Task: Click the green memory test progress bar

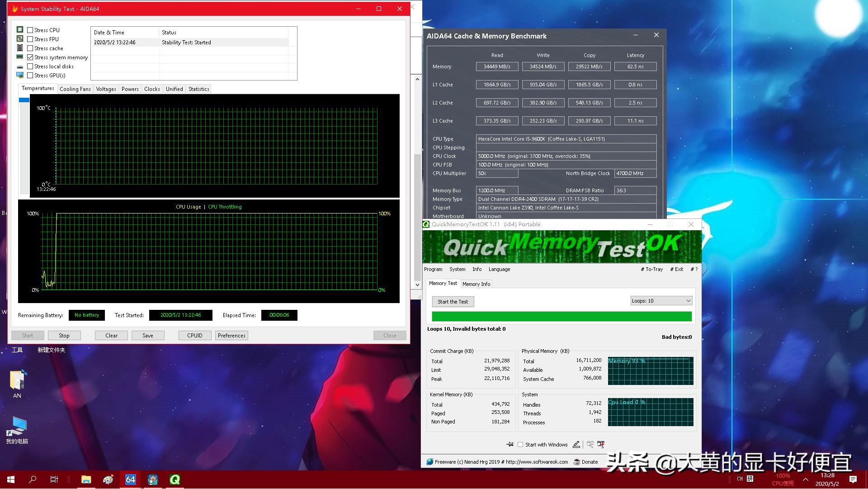Action: click(561, 316)
